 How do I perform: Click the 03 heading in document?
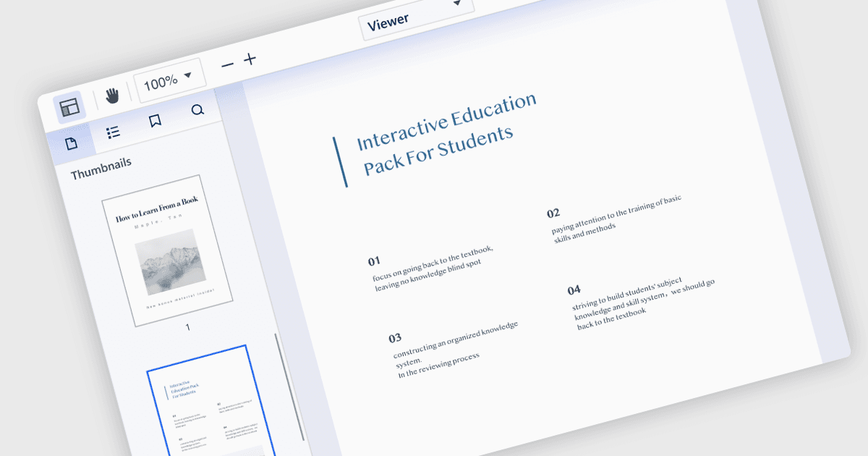[x=394, y=338]
